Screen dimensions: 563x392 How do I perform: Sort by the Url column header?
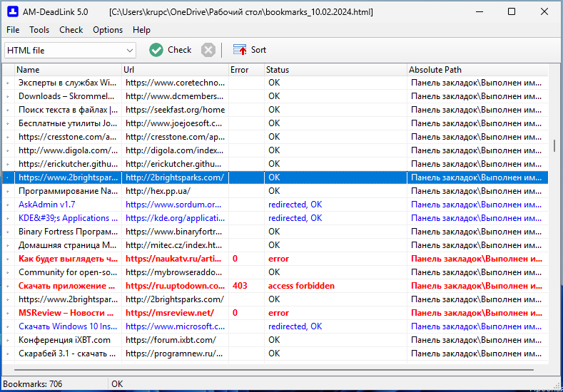pyautogui.click(x=175, y=70)
